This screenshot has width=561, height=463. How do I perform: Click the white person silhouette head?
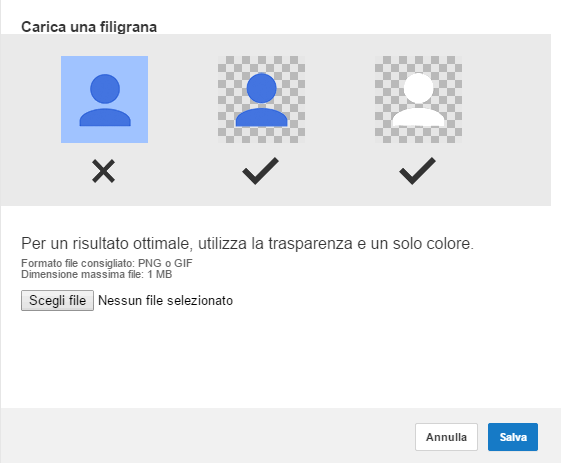[419, 88]
